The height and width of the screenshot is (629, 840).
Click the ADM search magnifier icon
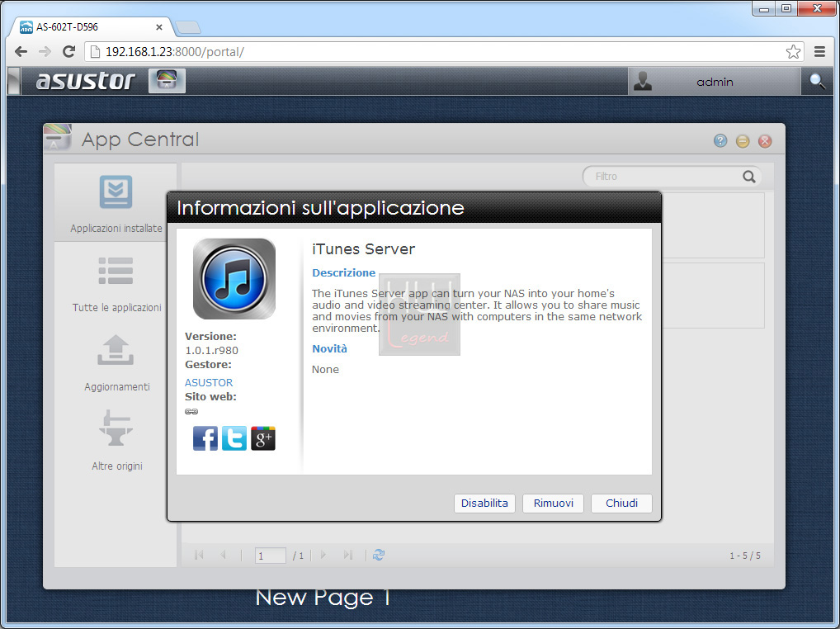pos(817,82)
